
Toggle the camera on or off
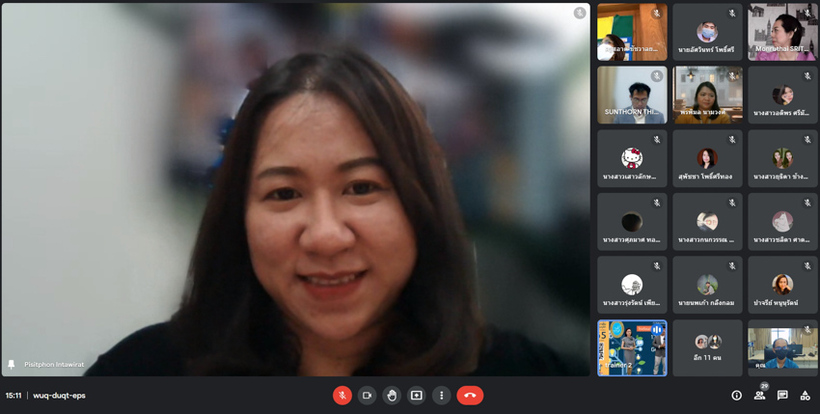367,395
